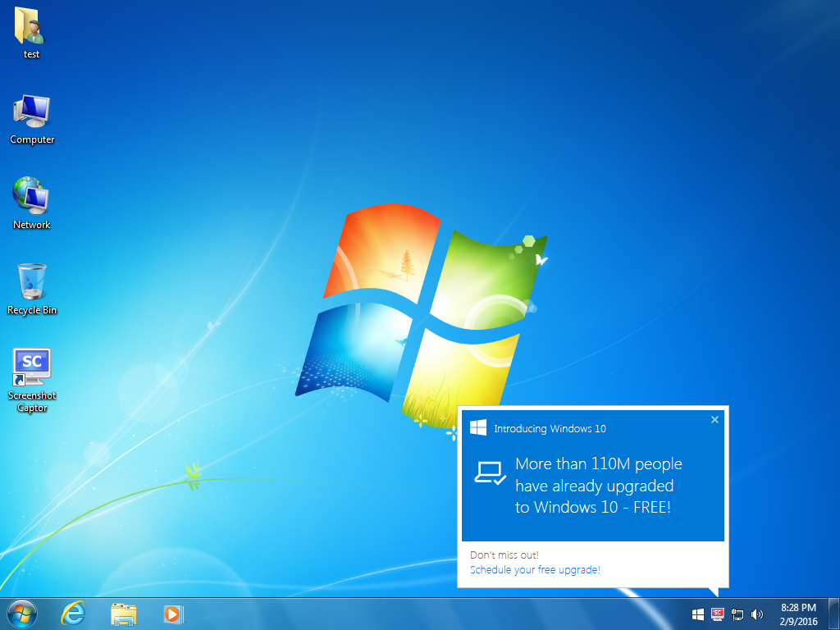
Task: Select the Recycle Bin icon
Action: [32, 290]
